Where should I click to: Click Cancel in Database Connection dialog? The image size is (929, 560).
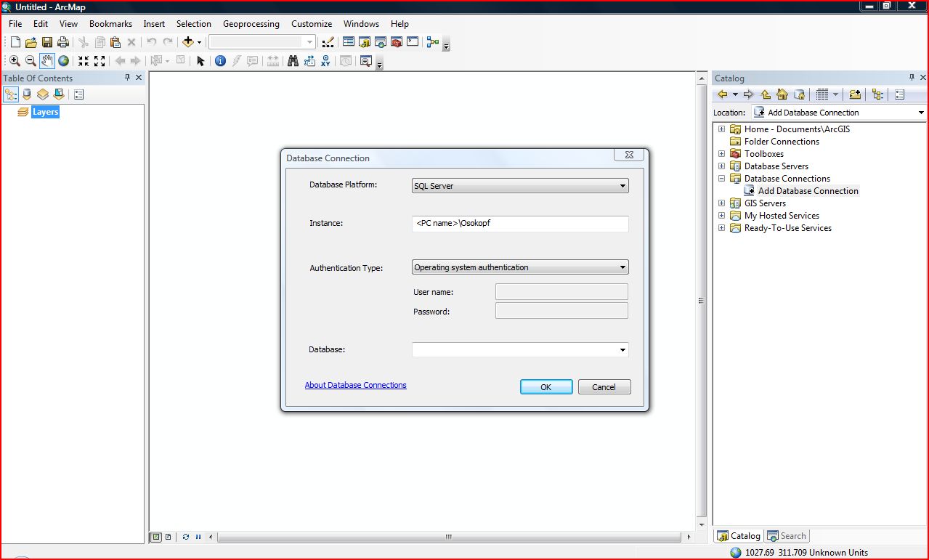(604, 387)
